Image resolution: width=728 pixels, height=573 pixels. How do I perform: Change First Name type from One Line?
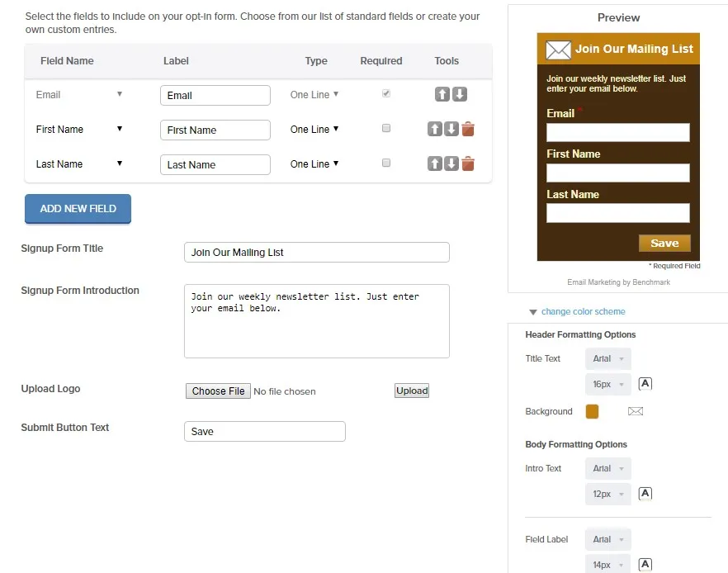(314, 129)
